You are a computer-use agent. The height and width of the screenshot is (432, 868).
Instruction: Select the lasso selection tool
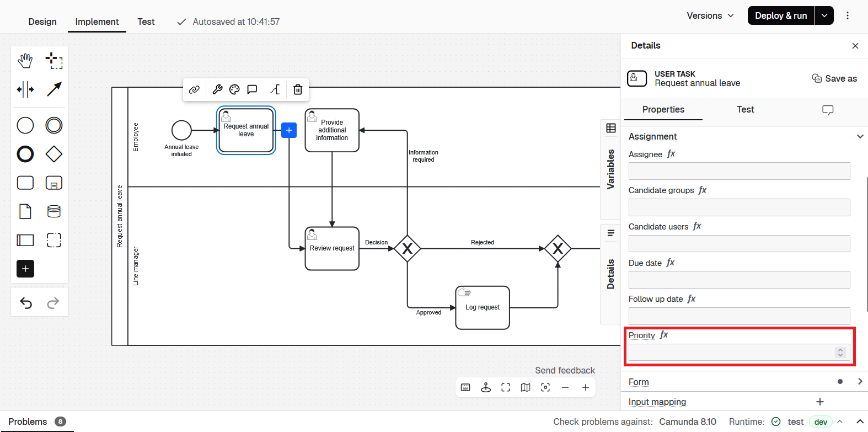(x=54, y=60)
